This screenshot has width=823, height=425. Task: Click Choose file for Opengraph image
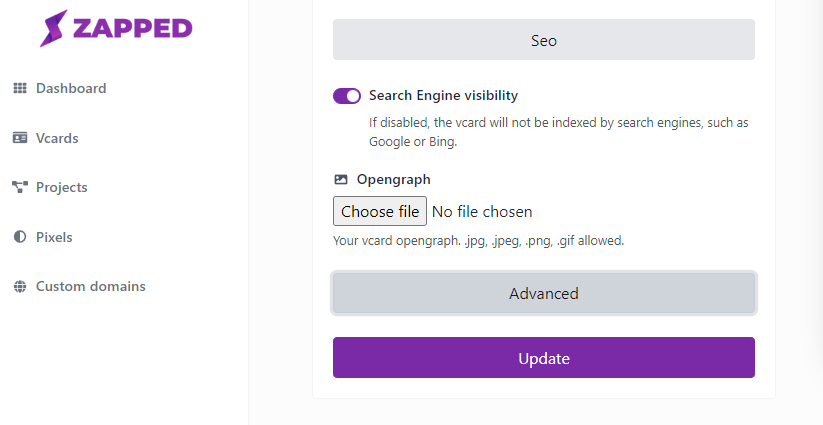click(380, 211)
